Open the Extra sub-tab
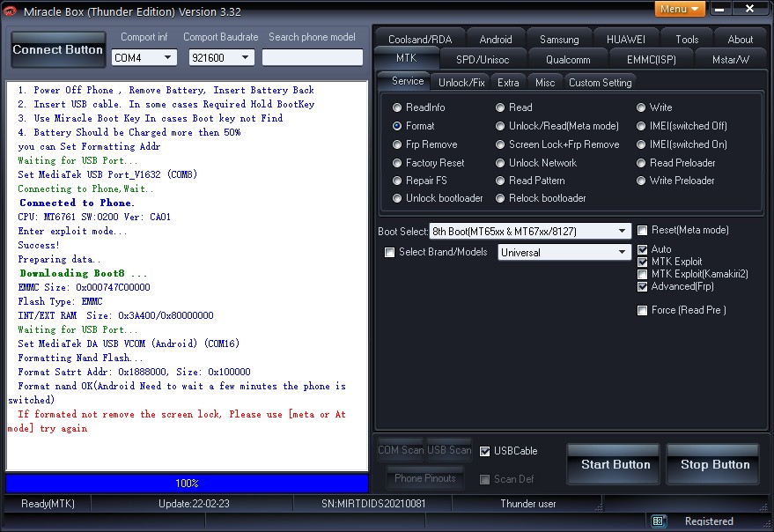Image resolution: width=774 pixels, height=532 pixels. pos(508,82)
